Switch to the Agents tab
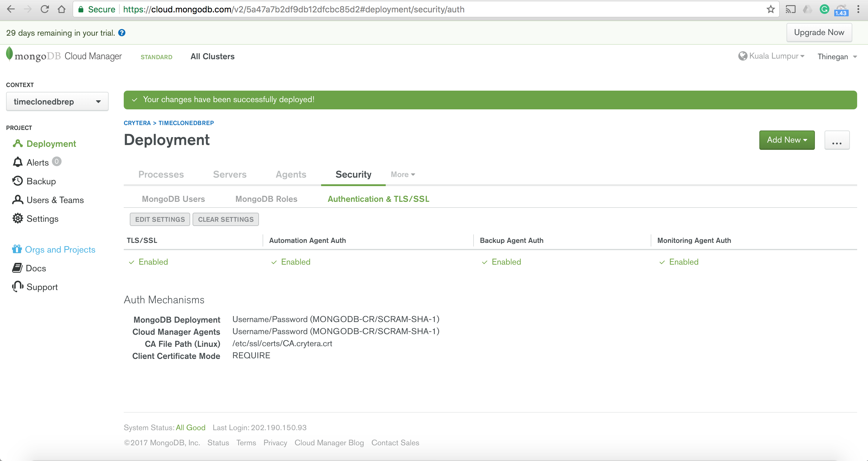 [291, 174]
